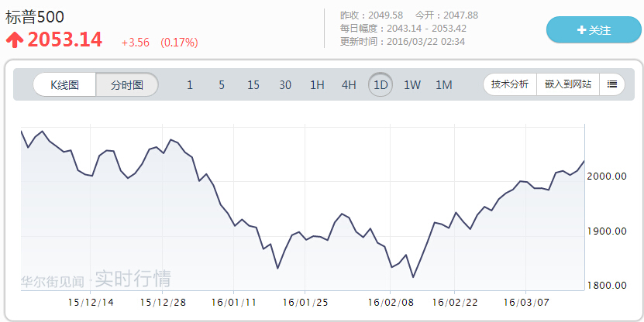644x322 pixels.
Task: Select the 15-minute interval
Action: (x=253, y=85)
